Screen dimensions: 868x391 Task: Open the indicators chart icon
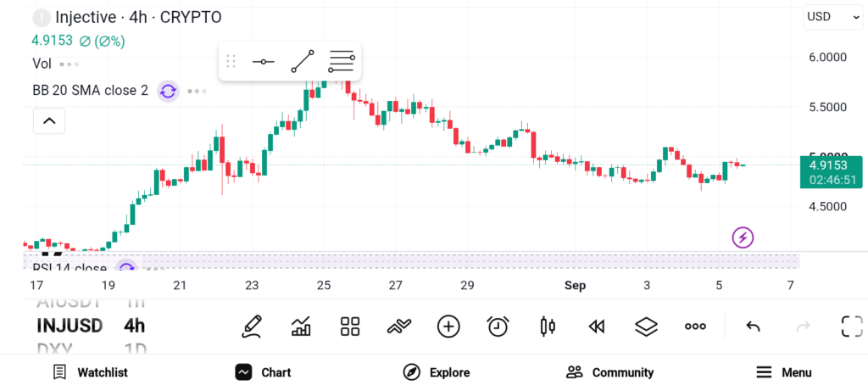tap(301, 327)
